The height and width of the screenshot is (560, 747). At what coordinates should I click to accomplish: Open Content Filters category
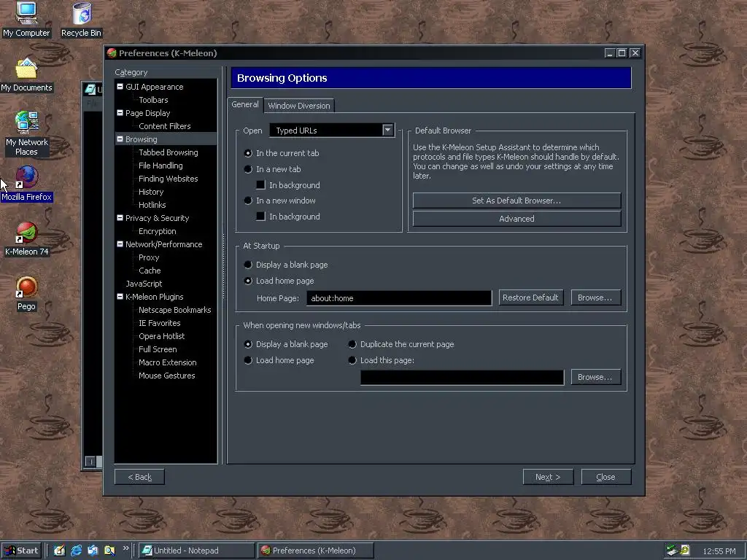[x=165, y=126]
